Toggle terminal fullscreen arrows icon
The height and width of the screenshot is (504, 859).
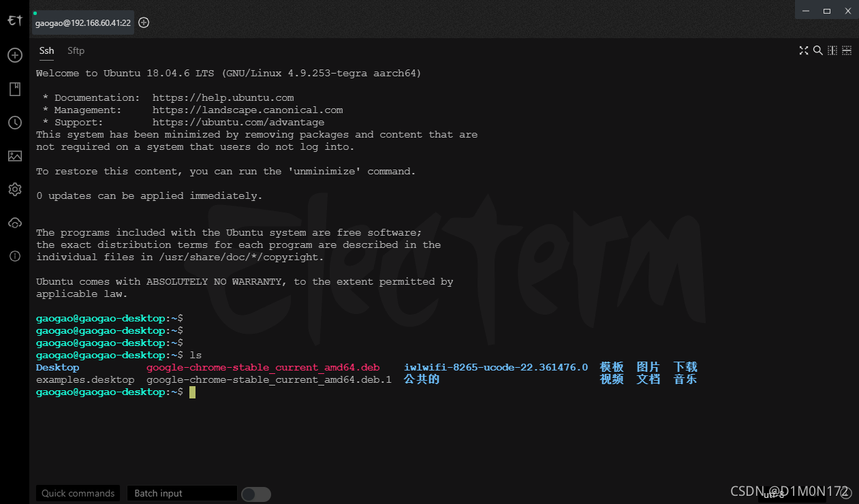[x=803, y=50]
